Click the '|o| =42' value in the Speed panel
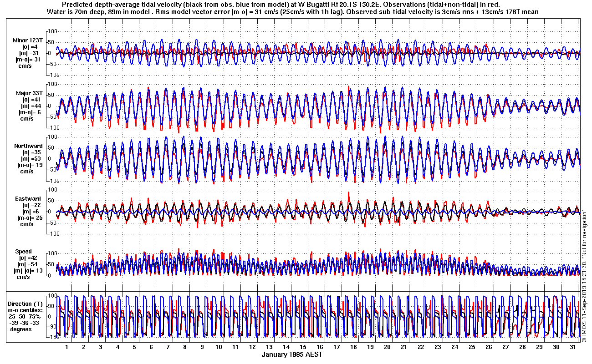Viewport: 592px width, 364px height. coord(28,258)
